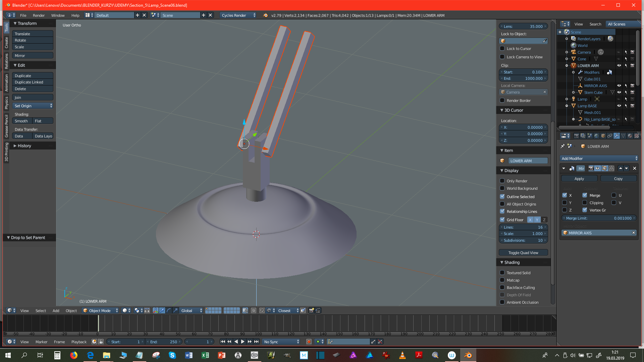The width and height of the screenshot is (644, 362).
Task: Open the Help menu
Action: (x=75, y=15)
